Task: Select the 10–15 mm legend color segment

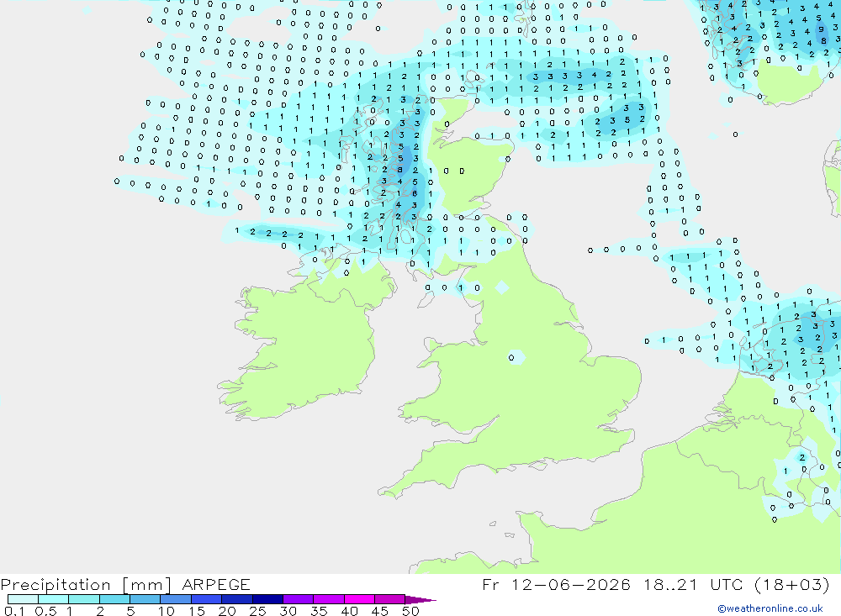Action: 176,599
